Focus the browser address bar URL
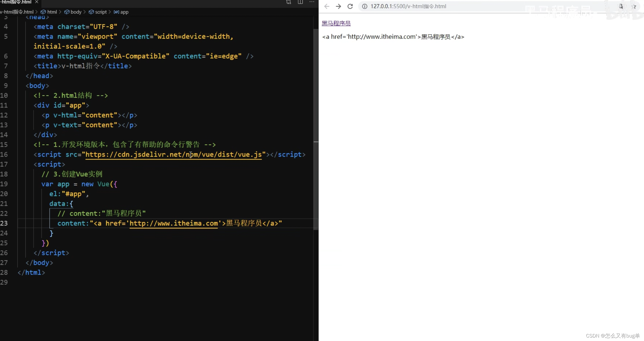 tap(408, 6)
